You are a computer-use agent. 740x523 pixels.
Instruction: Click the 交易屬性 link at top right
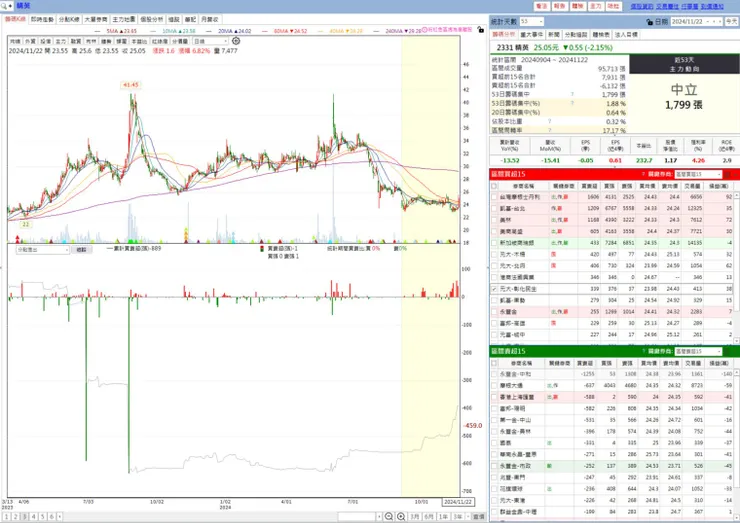coord(667,6)
